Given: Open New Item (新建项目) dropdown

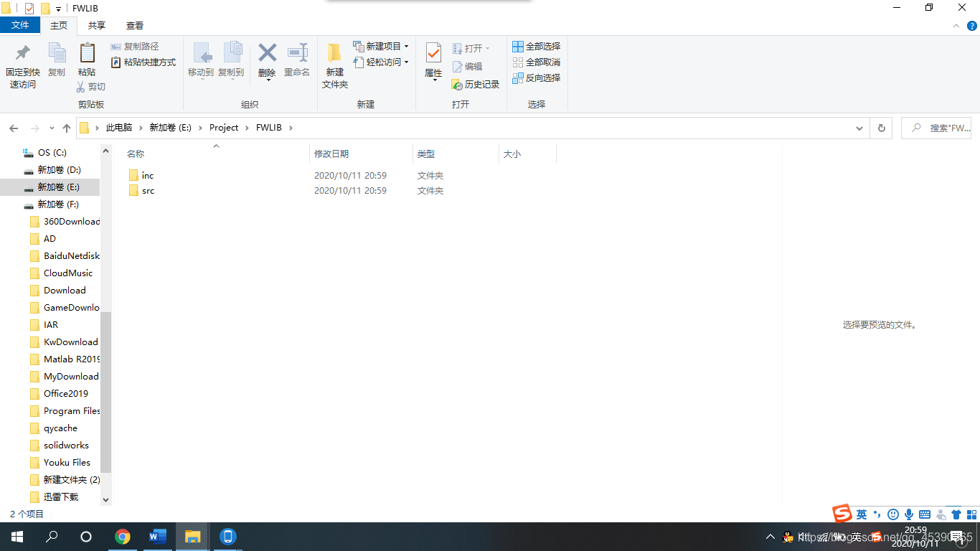Looking at the screenshot, I should (381, 47).
